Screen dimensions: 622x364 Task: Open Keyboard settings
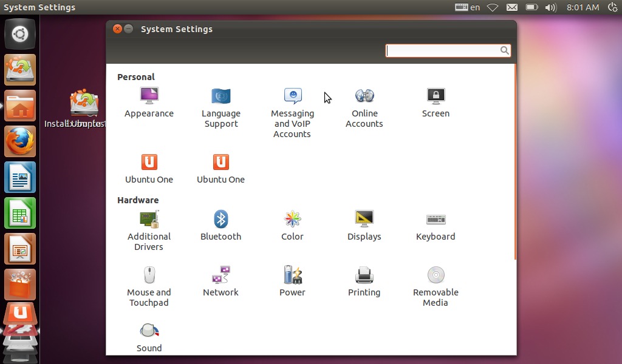click(436, 226)
